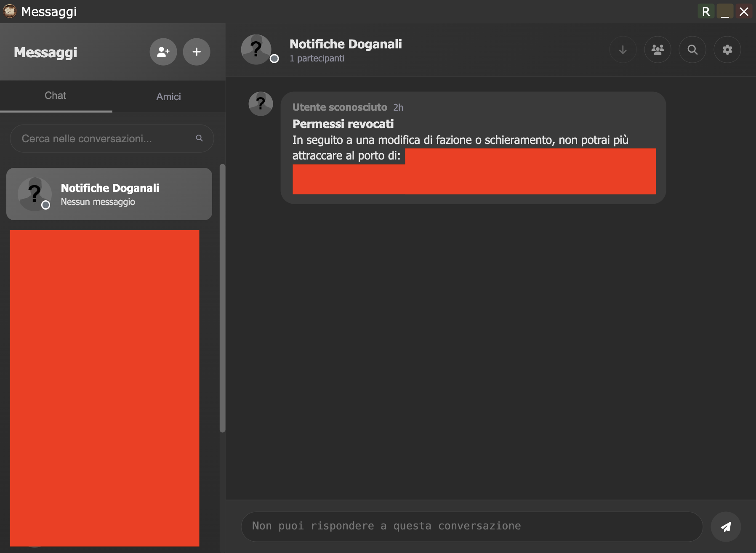The height and width of the screenshot is (553, 756).
Task: Click the send message paper plane
Action: click(x=725, y=526)
